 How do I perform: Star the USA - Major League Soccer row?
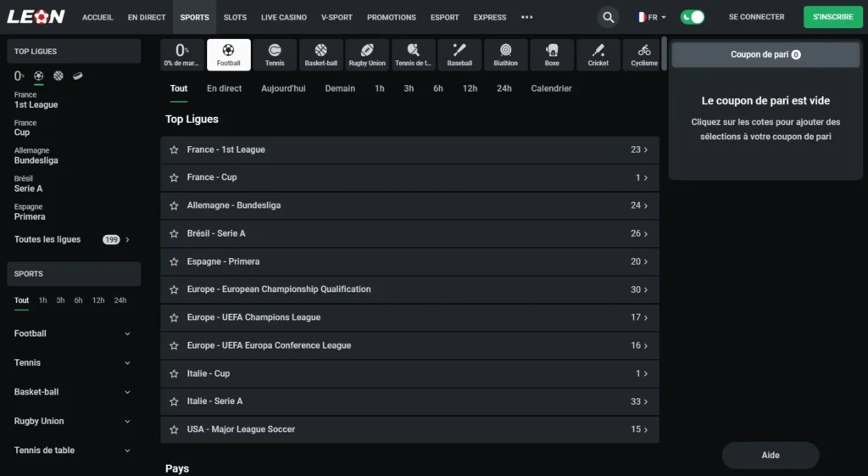point(174,429)
